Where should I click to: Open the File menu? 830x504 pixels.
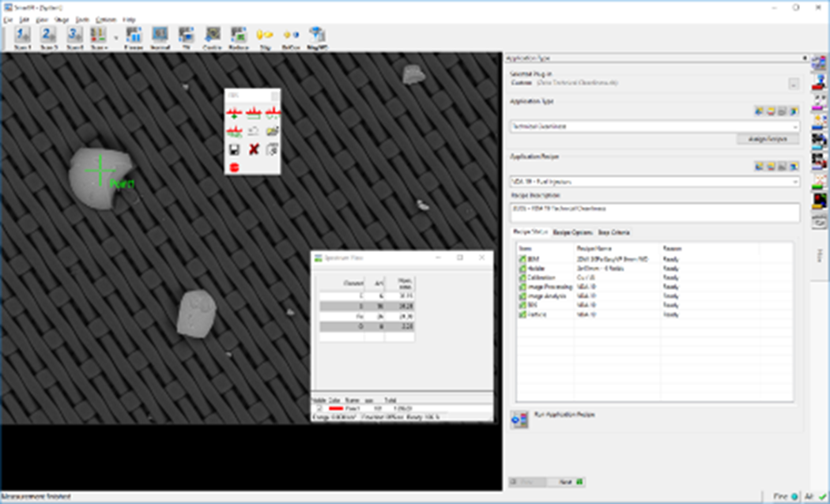click(7, 20)
